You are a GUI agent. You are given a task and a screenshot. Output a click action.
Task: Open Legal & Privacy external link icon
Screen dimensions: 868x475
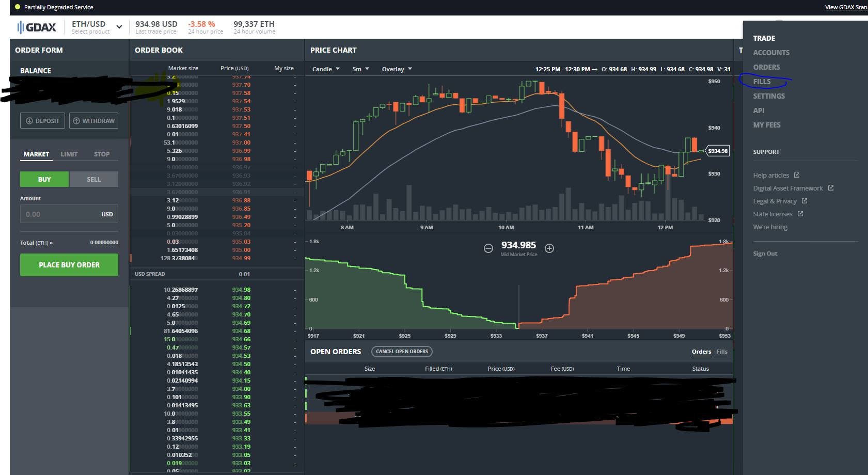click(804, 201)
